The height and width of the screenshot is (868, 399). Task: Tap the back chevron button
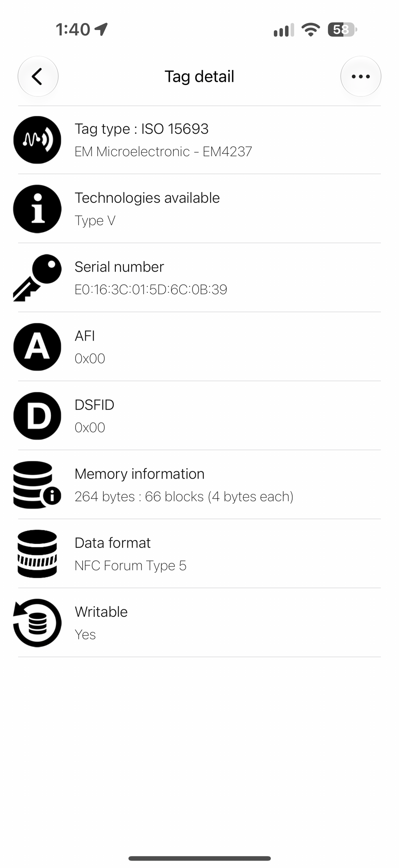click(x=38, y=76)
